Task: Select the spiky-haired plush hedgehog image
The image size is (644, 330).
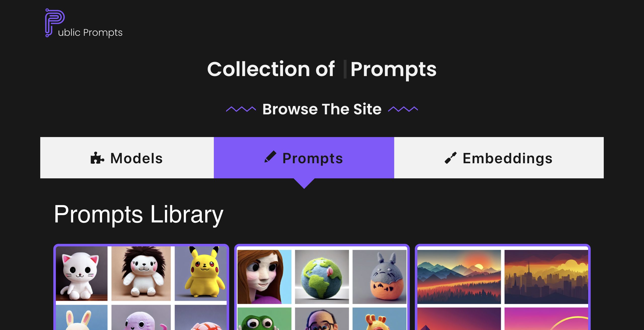Action: tap(141, 273)
